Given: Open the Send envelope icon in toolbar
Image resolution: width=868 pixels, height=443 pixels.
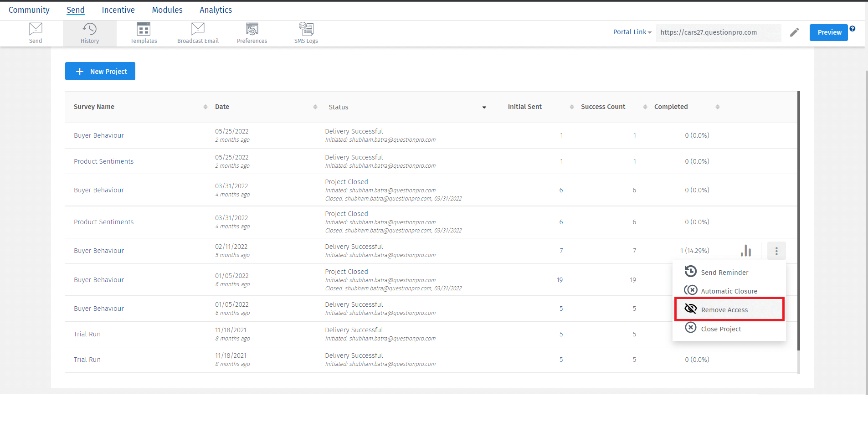Looking at the screenshot, I should coord(36,29).
